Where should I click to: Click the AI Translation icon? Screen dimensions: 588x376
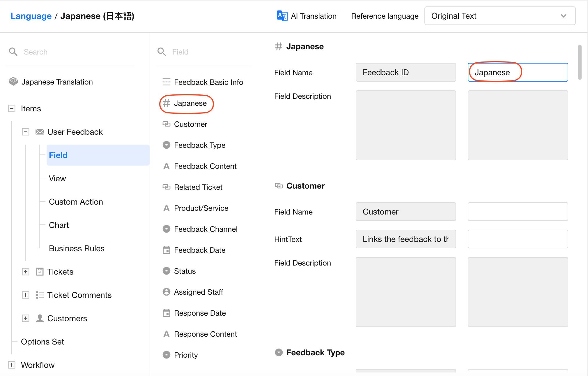click(282, 16)
